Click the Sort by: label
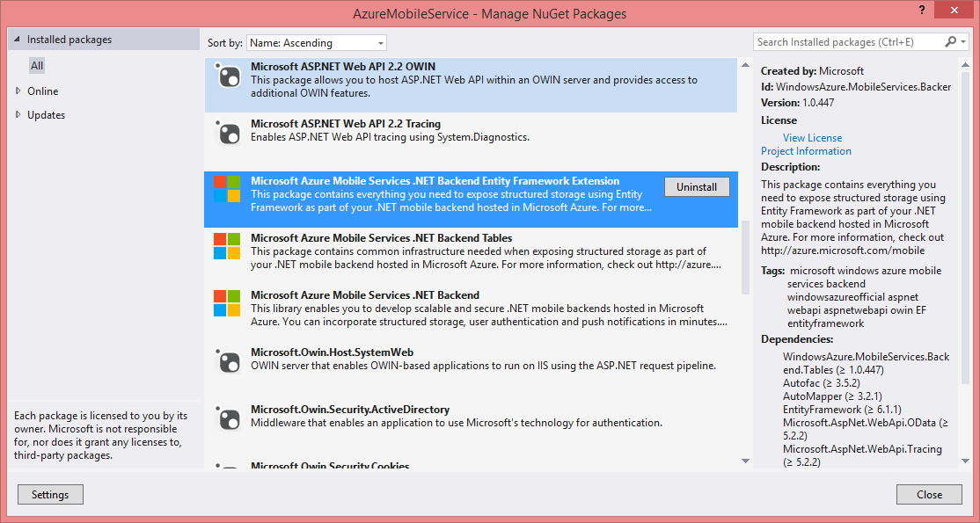 click(x=225, y=43)
